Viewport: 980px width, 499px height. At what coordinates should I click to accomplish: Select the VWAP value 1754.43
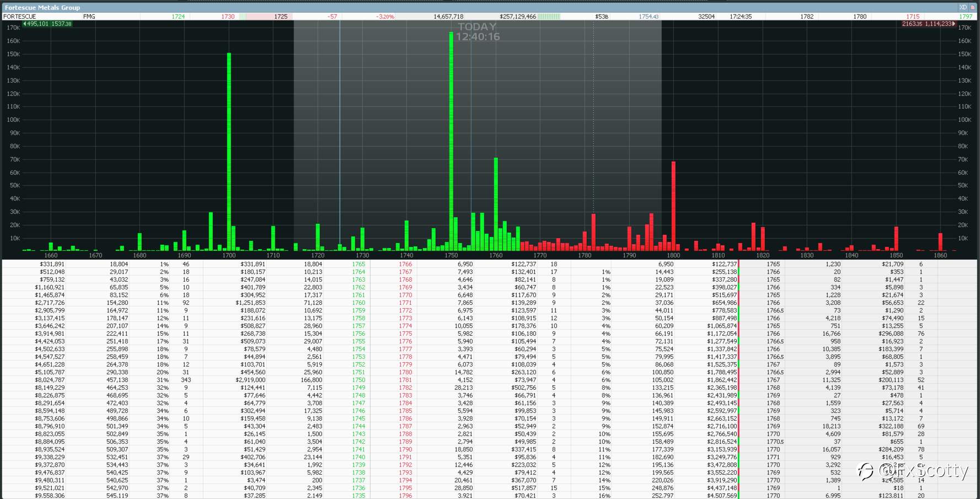pos(649,17)
